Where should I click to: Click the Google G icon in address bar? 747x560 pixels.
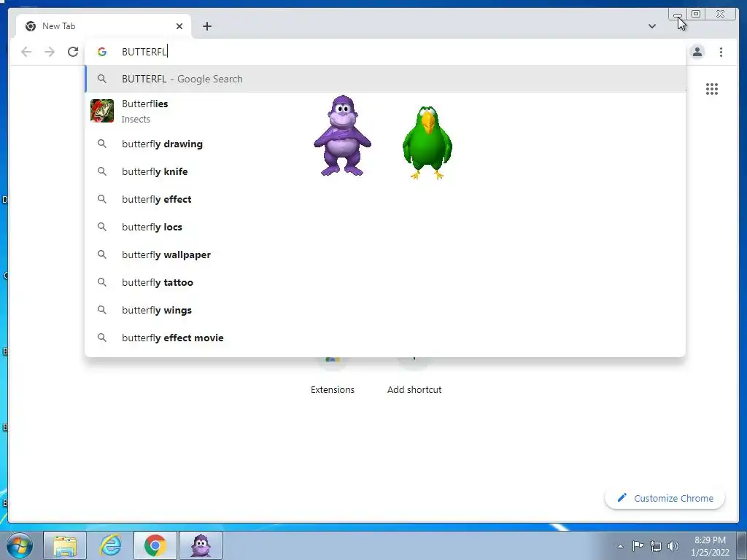[x=102, y=52]
